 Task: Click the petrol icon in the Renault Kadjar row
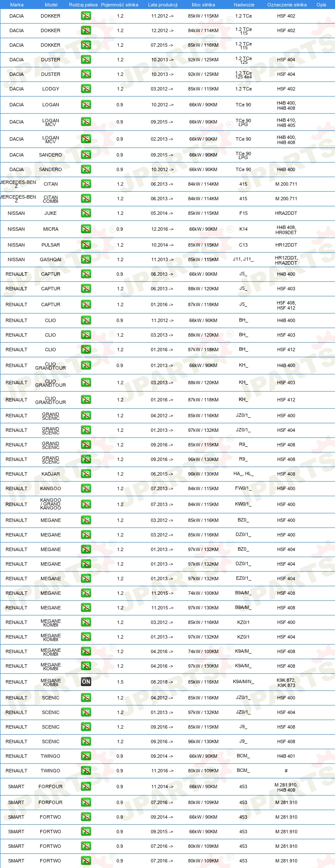point(86,474)
